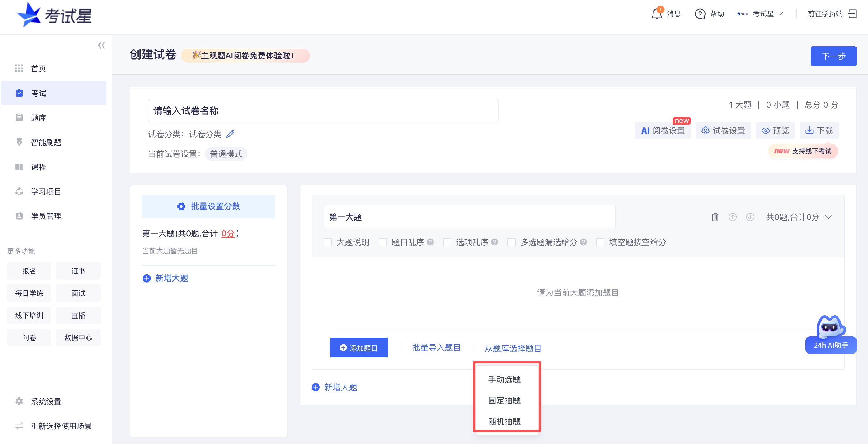Open the 24h AI助手 robot
Image resolution: width=868 pixels, height=444 pixels.
click(831, 334)
